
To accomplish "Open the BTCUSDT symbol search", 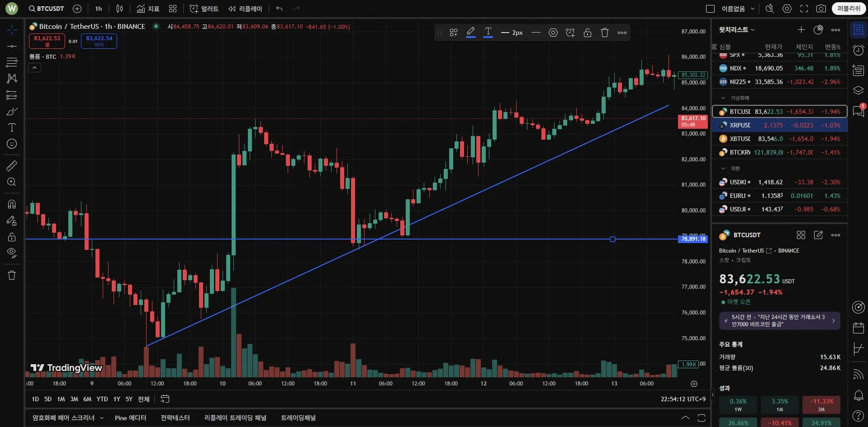I will coord(46,9).
